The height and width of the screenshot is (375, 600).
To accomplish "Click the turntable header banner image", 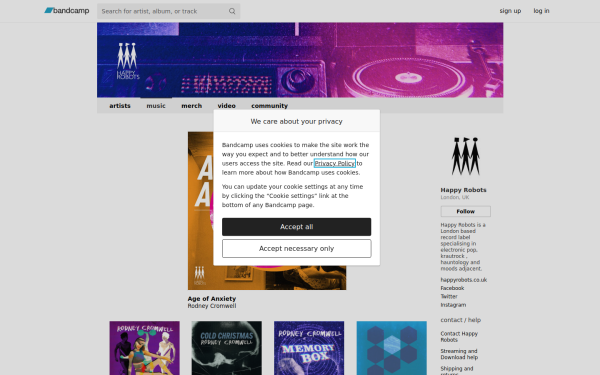I will coord(300,60).
